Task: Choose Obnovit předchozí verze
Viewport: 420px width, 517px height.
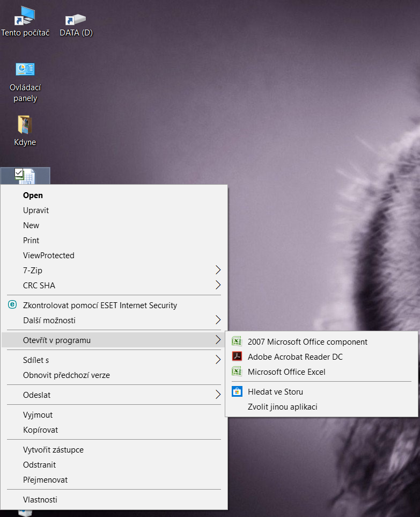Action: pos(114,375)
